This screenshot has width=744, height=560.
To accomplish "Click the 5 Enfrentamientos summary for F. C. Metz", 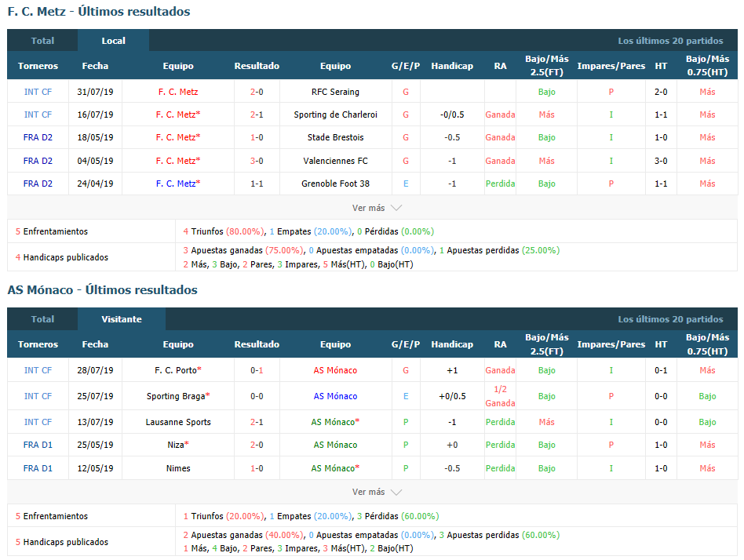I will 52,231.
